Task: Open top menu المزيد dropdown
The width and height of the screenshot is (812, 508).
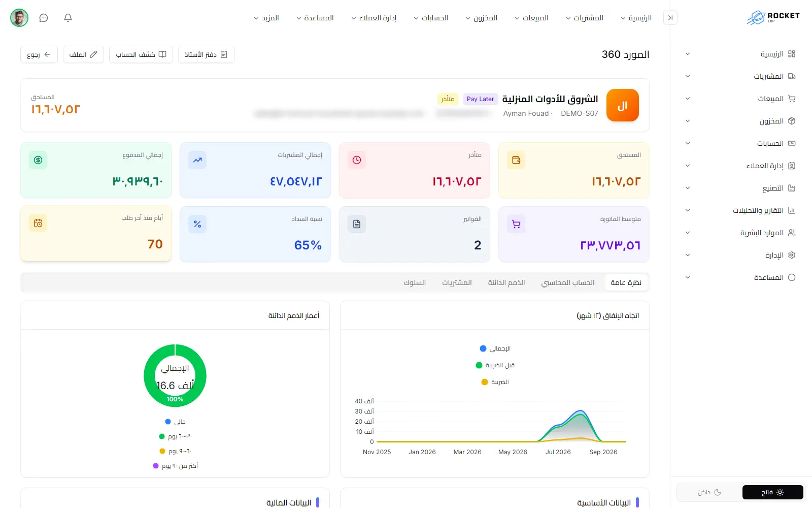Action: [x=266, y=18]
